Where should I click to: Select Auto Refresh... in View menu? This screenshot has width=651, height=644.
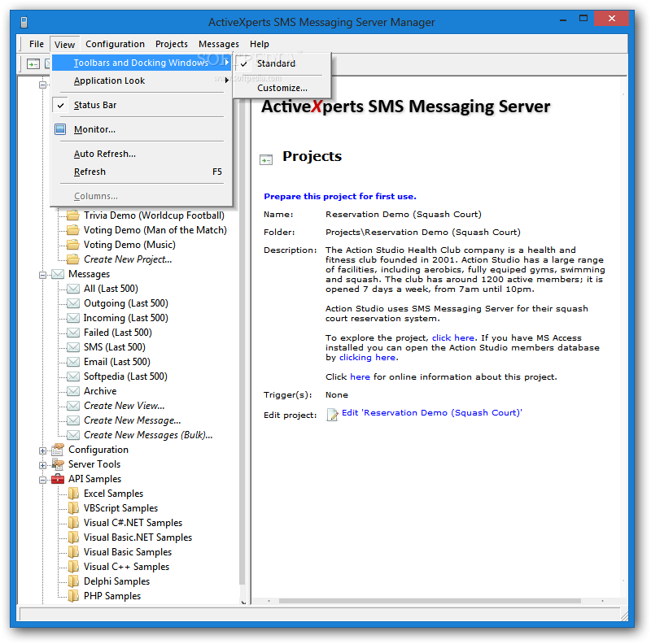click(141, 154)
